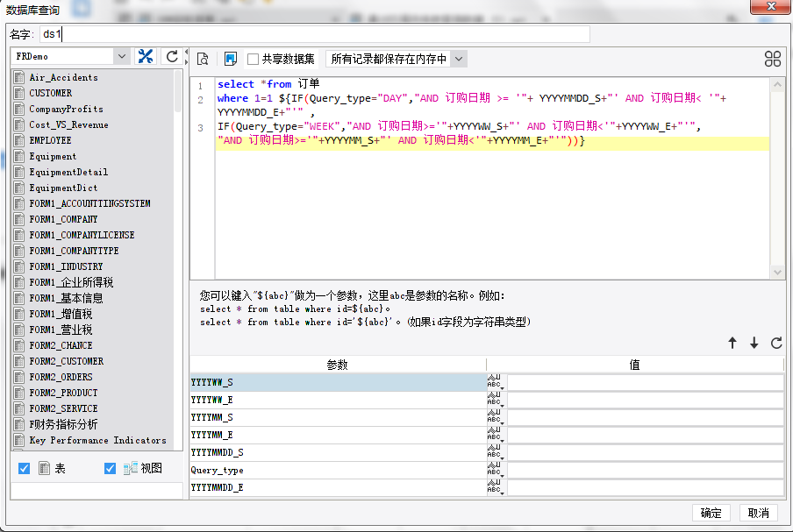
Task: Select the FORM2_CUSTOMER table
Action: click(67, 361)
